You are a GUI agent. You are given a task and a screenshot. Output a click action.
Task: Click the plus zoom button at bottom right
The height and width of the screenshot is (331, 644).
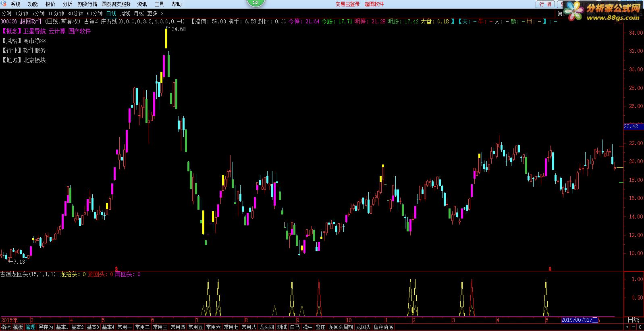pos(626,327)
